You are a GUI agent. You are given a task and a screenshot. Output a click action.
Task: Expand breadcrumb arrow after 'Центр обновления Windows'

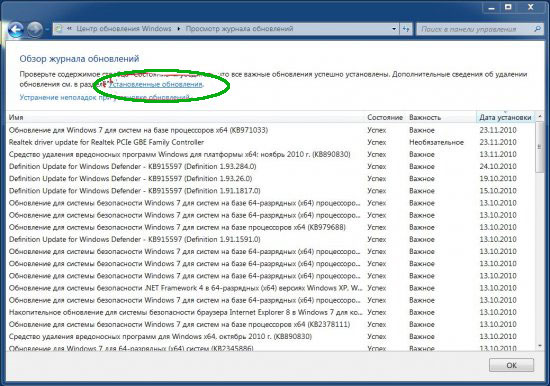point(179,29)
